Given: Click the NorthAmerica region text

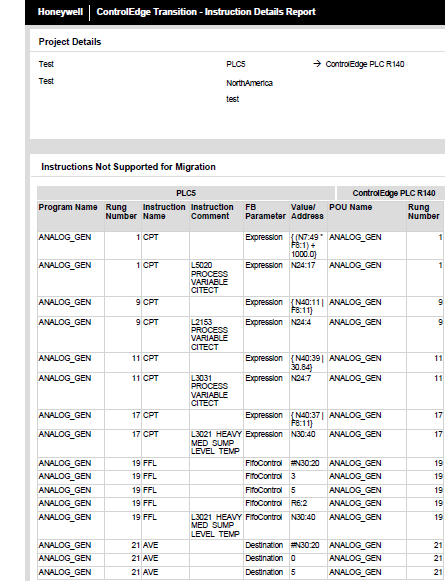Looking at the screenshot, I should 249,83.
